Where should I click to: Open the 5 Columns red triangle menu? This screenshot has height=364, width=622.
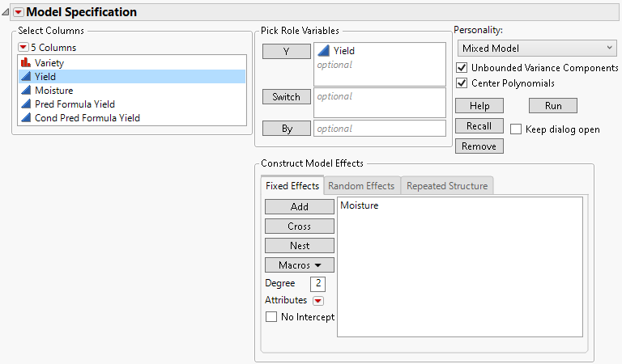[x=23, y=48]
